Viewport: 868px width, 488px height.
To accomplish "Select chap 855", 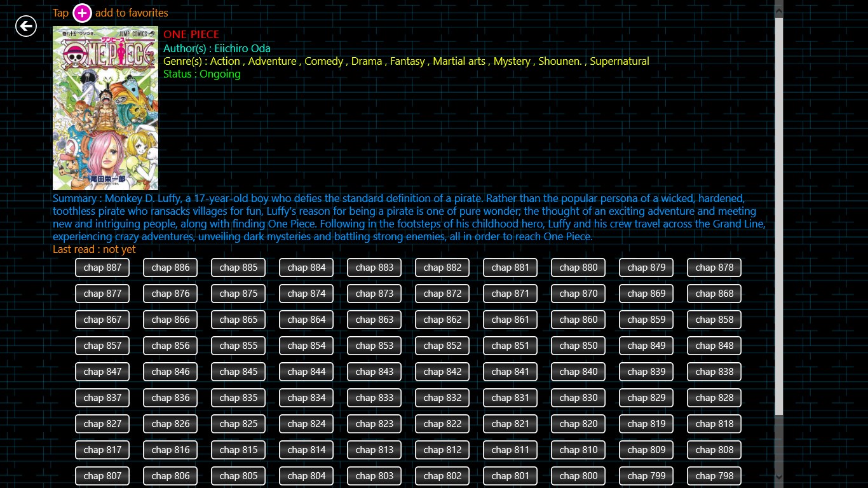I will click(238, 346).
